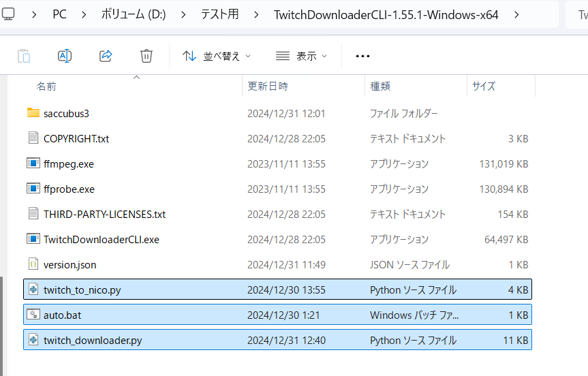Image resolution: width=588 pixels, height=376 pixels.
Task: Select the THIRD-PARTY-LICENSES.txt file
Action: click(104, 214)
